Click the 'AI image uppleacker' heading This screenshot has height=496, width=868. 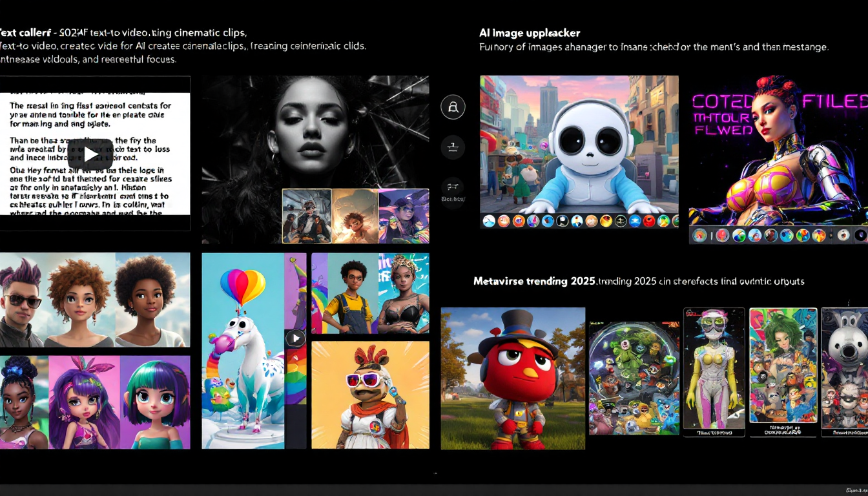529,33
